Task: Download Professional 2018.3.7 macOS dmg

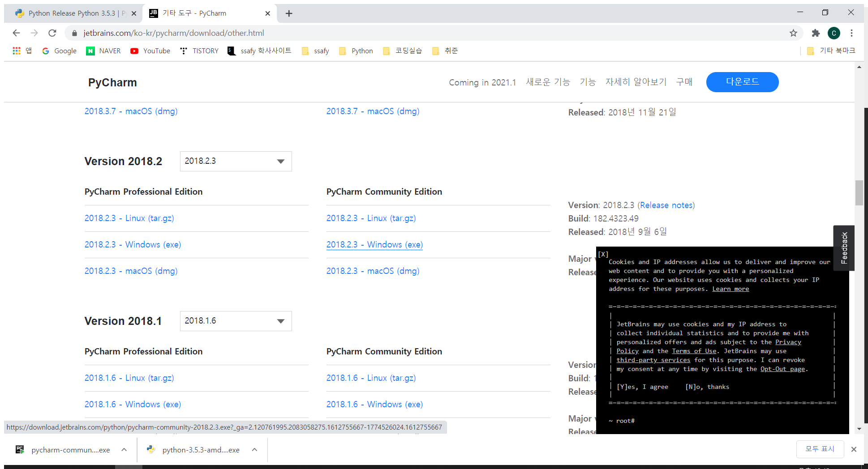Action: 131,111
